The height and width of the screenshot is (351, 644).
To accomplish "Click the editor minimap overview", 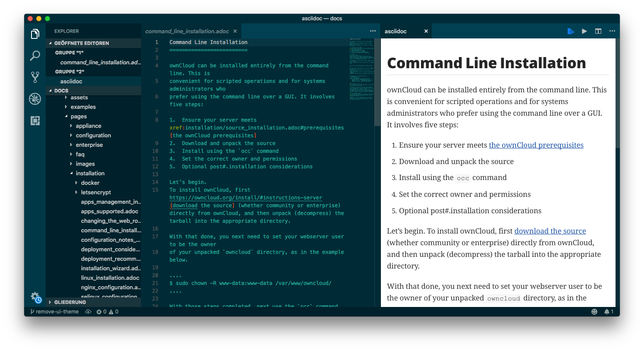I will [361, 69].
